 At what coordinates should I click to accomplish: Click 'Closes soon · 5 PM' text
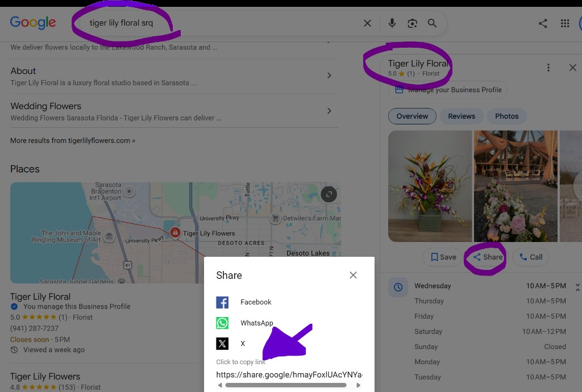[40, 339]
